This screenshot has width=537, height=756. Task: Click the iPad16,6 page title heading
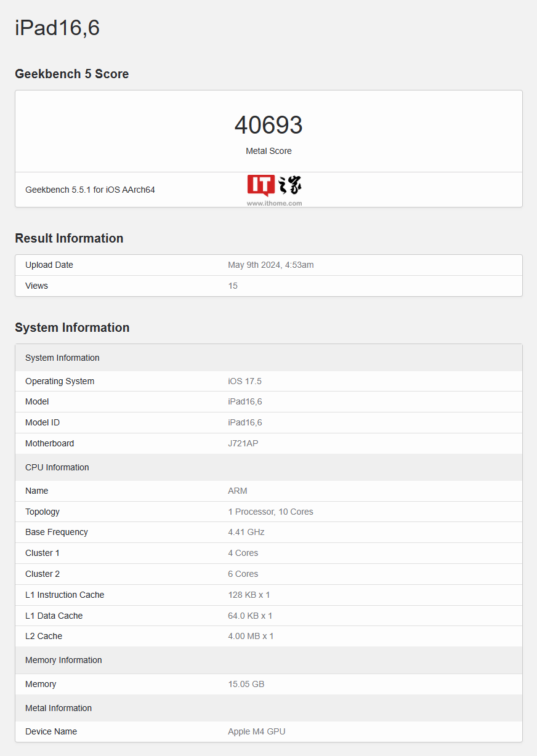pyautogui.click(x=56, y=28)
